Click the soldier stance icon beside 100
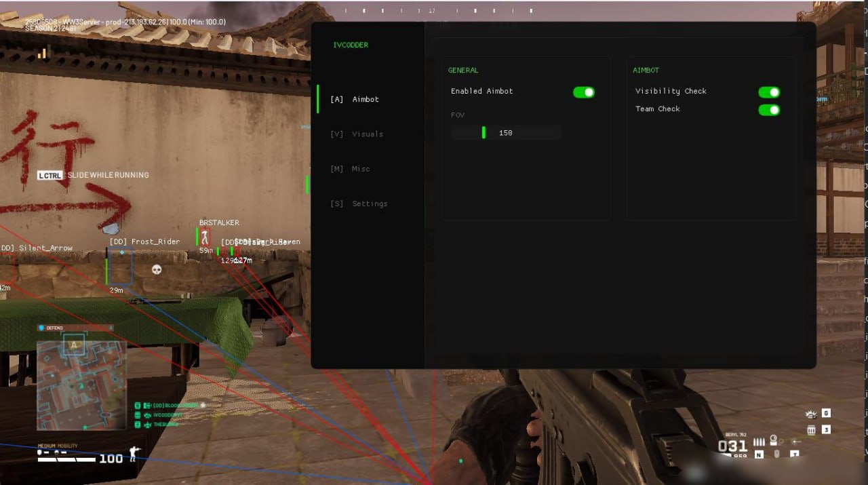The image size is (868, 485). (x=133, y=454)
